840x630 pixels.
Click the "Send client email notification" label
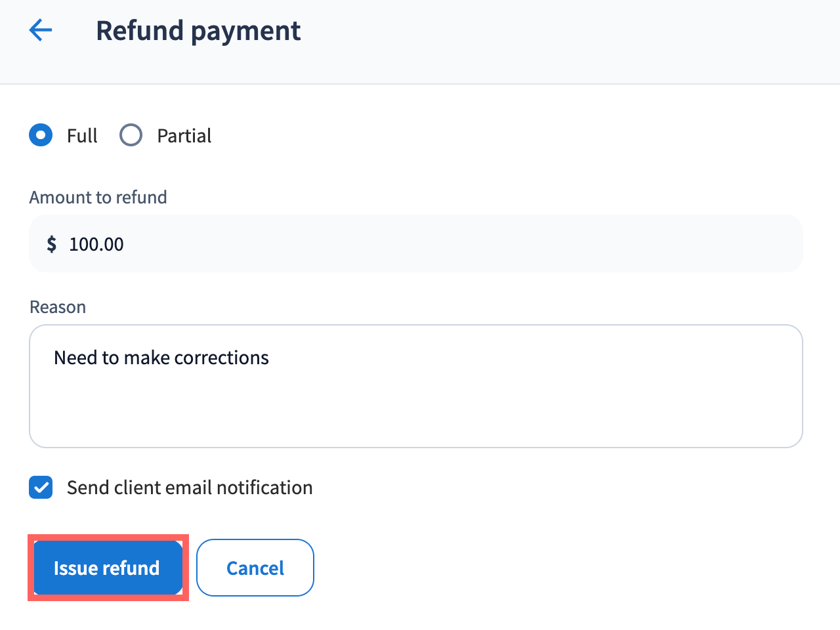[x=190, y=488]
